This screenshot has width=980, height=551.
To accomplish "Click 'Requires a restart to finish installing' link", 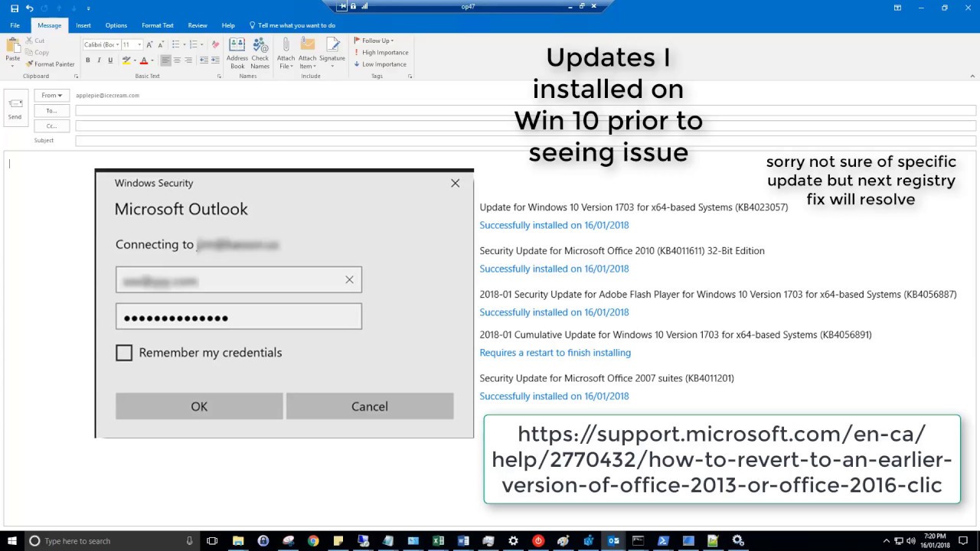I will click(555, 353).
